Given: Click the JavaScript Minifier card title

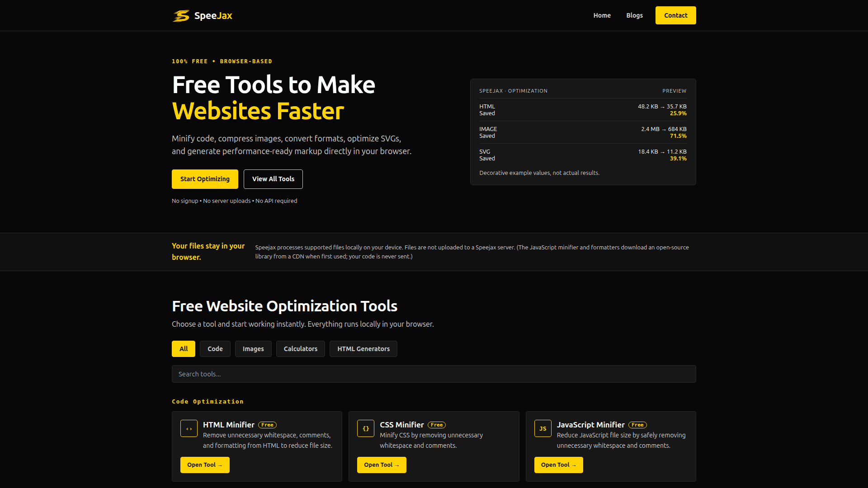Looking at the screenshot, I should point(590,425).
